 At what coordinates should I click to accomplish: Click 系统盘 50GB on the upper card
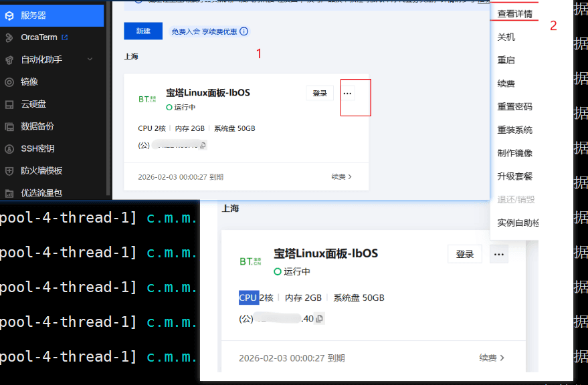(x=234, y=128)
